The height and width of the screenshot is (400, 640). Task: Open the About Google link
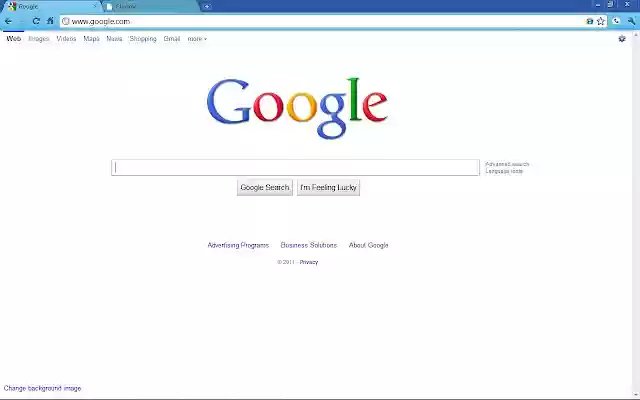click(x=368, y=245)
